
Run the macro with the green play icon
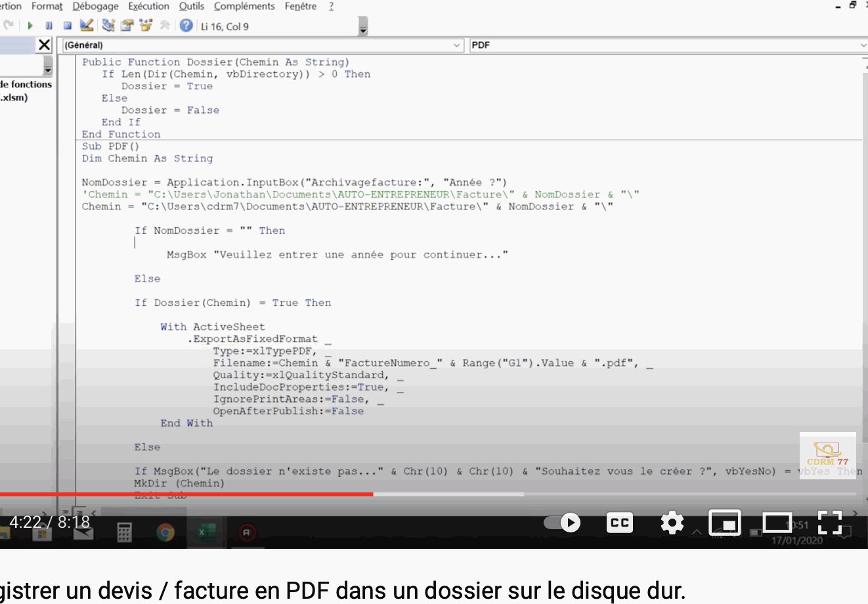coord(30,26)
